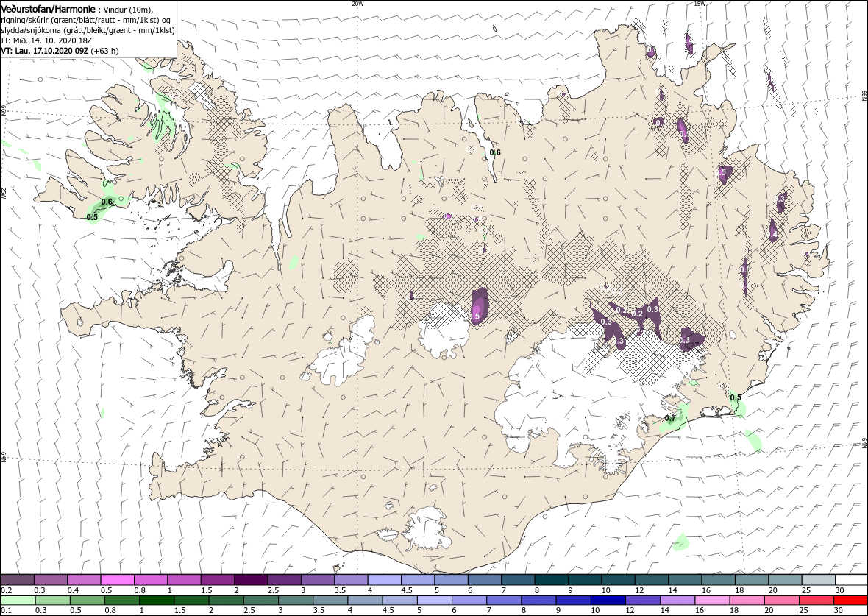This screenshot has width=868, height=616.
Task: Pick the upper legend row 6 slate-blue swatch
Action: click(x=484, y=579)
